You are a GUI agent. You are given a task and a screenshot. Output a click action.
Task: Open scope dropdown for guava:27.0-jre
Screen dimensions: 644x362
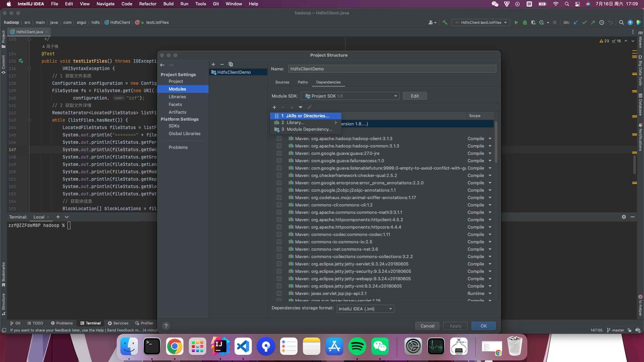490,153
